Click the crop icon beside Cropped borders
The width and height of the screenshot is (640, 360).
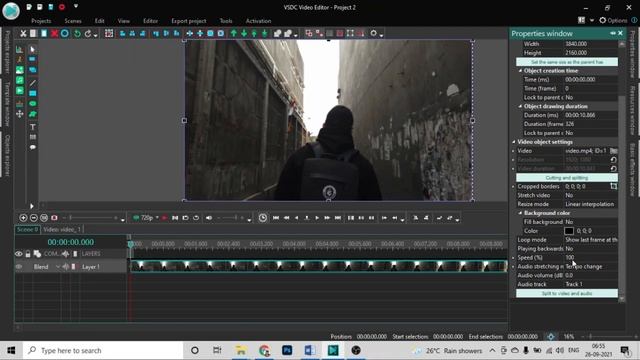pos(613,186)
